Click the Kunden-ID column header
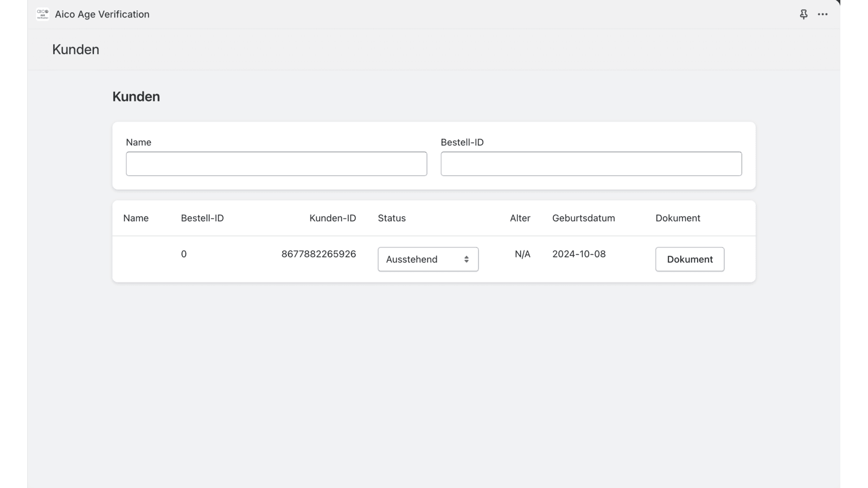Image resolution: width=868 pixels, height=488 pixels. coord(332,218)
